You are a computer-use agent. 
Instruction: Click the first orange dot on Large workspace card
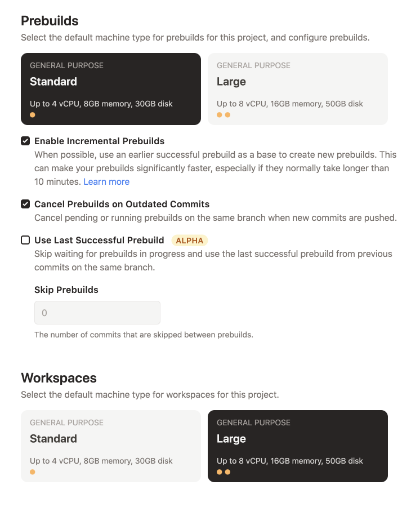pos(219,472)
